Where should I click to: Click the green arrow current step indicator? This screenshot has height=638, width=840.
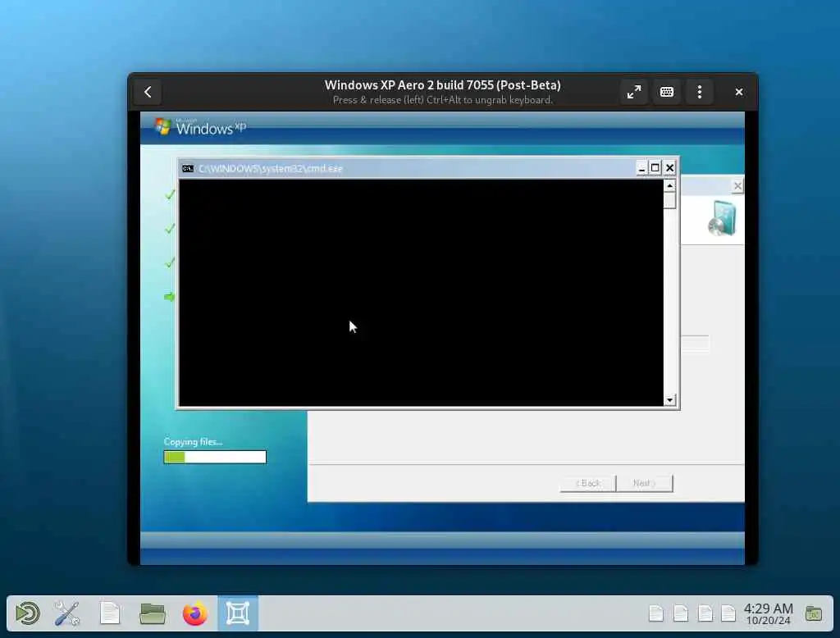[x=169, y=297]
